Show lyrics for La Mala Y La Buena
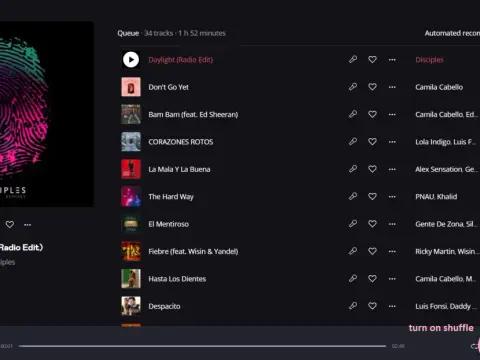This screenshot has height=360, width=480. point(353,169)
